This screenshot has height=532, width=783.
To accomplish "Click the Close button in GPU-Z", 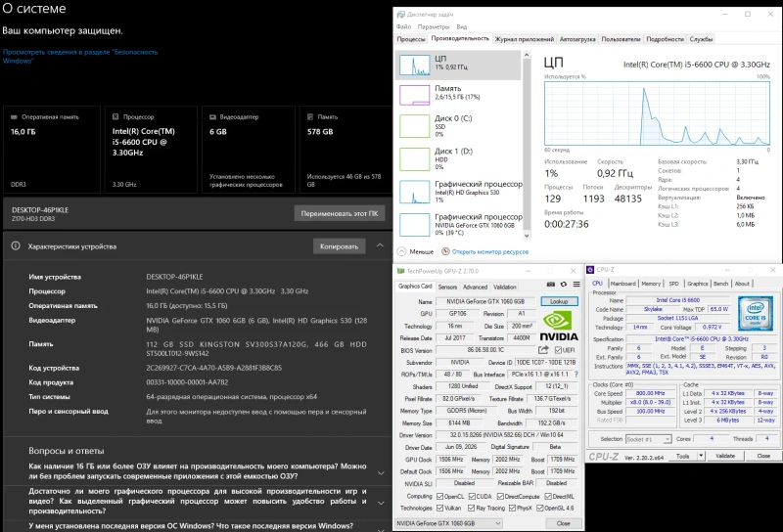I will [x=563, y=523].
